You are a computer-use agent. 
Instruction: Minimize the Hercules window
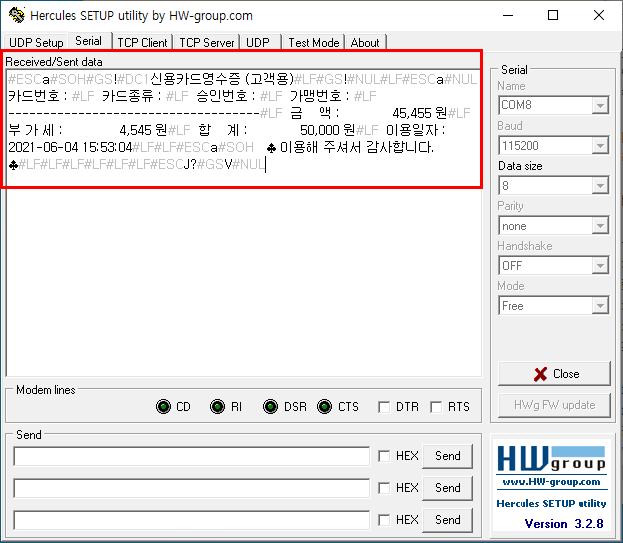[x=508, y=15]
